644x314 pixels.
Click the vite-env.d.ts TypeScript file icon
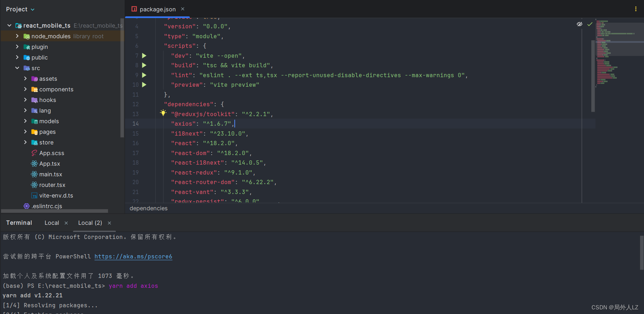tap(34, 195)
